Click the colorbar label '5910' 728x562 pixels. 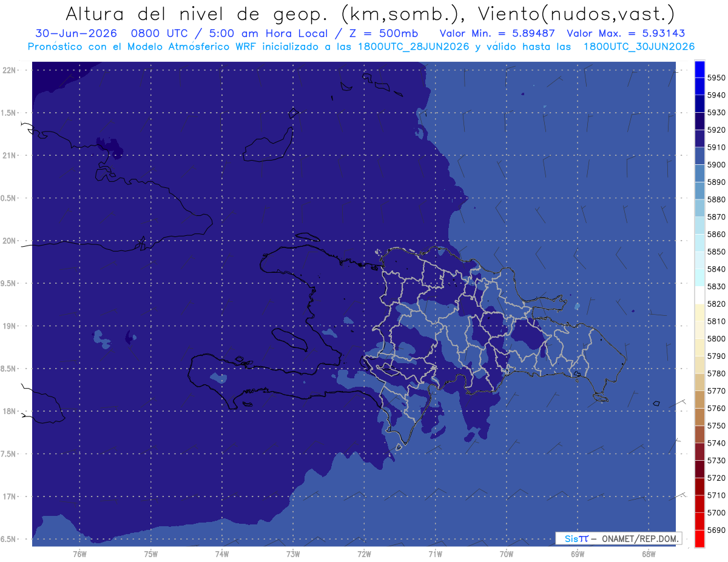click(716, 147)
